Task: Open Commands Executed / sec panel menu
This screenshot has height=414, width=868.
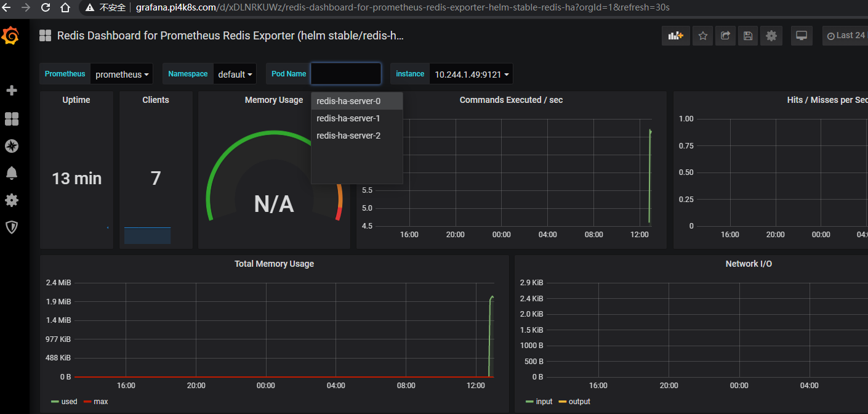Action: coord(511,100)
